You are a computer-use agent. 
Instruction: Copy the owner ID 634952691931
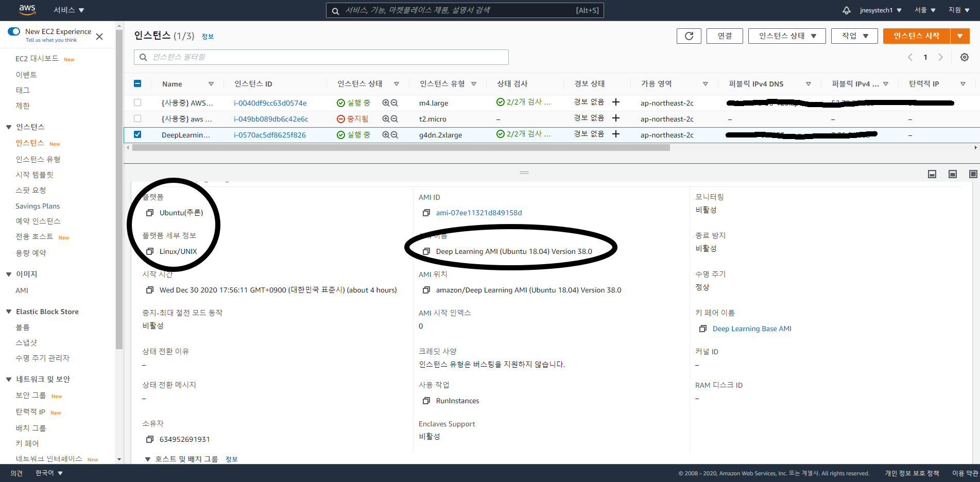pyautogui.click(x=150, y=439)
